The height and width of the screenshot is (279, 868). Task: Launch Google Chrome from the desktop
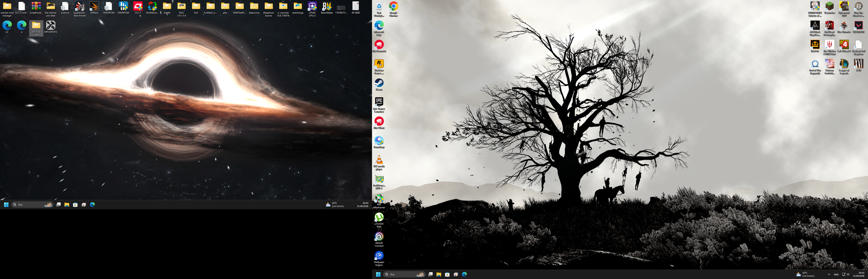(394, 9)
